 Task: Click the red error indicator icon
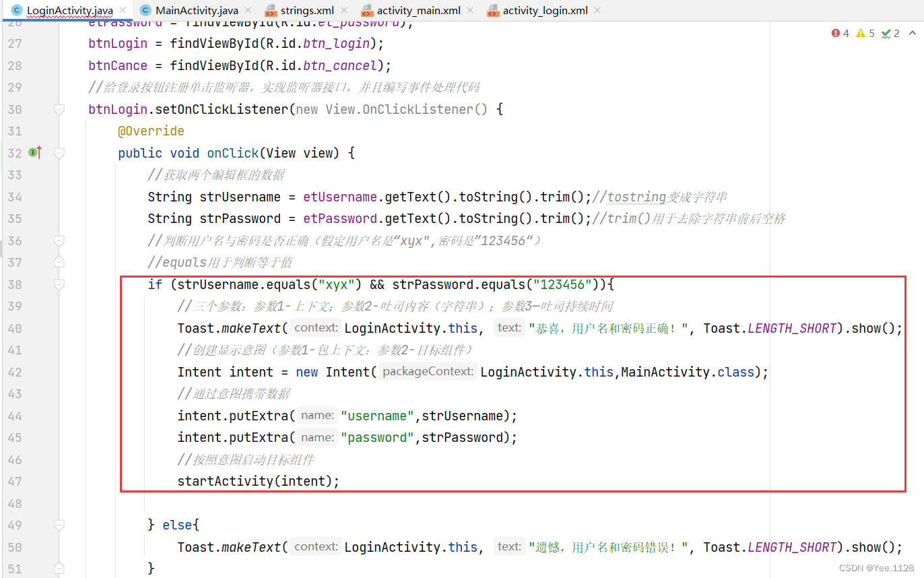836,33
